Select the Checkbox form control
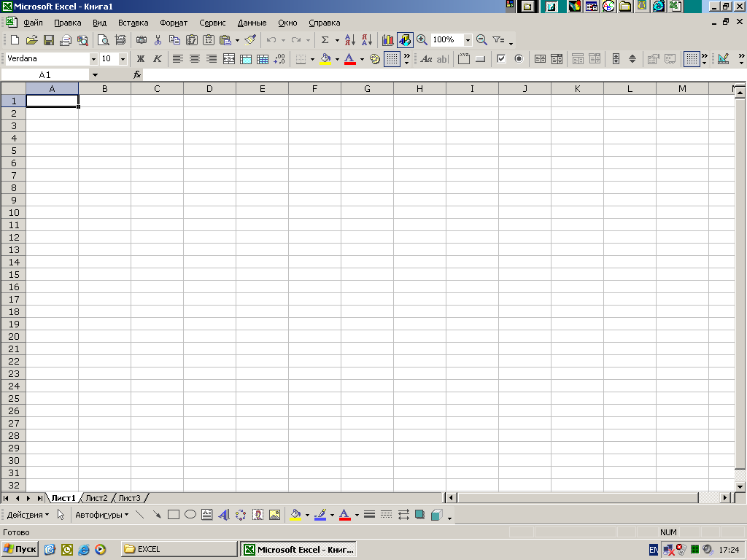Screen dimensions: 747x560 coord(501,58)
